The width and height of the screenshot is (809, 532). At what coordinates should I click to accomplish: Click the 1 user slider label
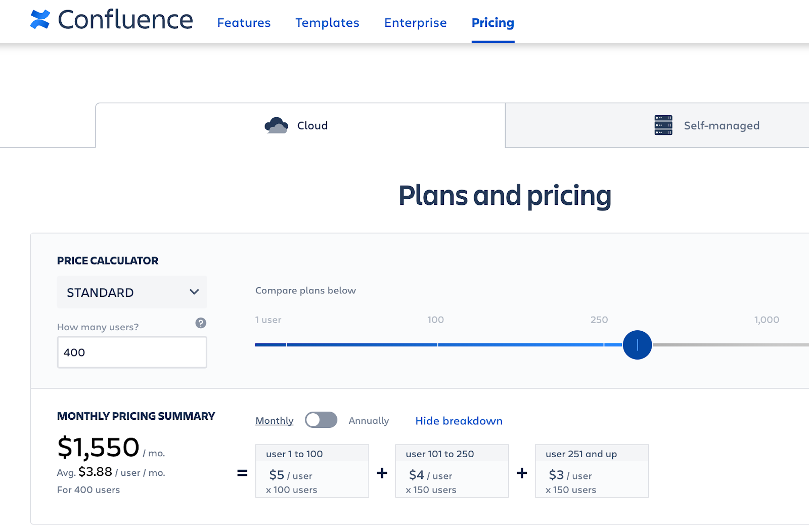(x=268, y=320)
